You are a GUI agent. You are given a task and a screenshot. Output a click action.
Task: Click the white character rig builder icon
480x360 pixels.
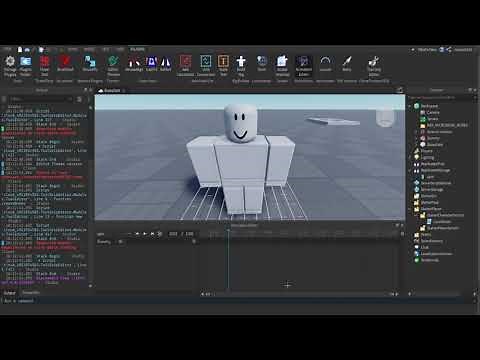pos(241,62)
